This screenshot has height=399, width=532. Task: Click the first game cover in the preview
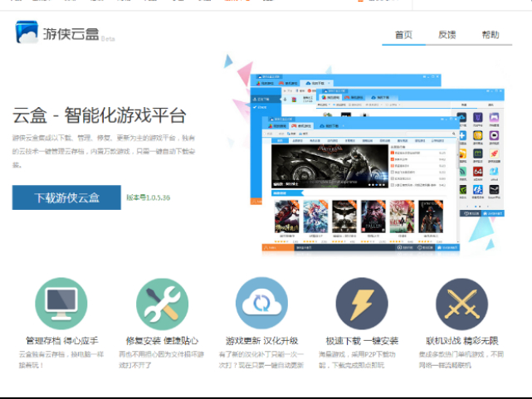point(286,217)
